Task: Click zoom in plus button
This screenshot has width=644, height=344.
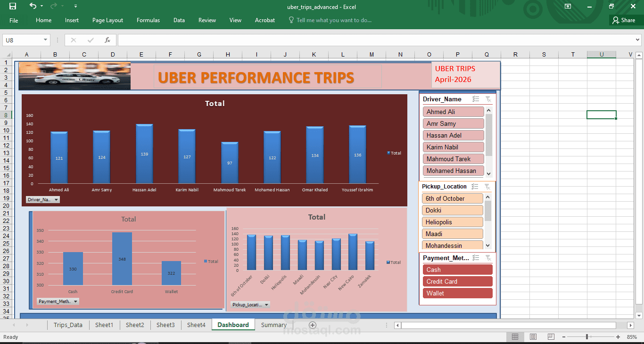Action: [618, 337]
